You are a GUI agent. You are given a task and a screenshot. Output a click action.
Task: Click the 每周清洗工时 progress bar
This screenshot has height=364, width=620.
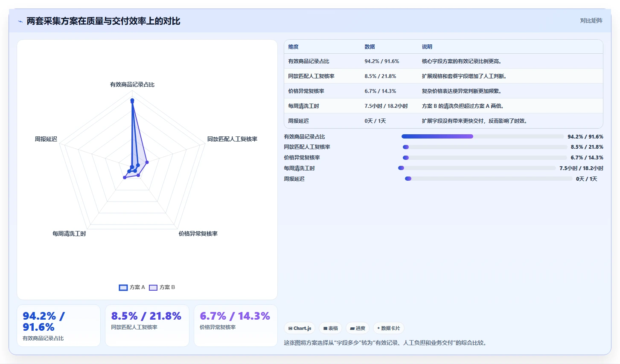coord(477,168)
